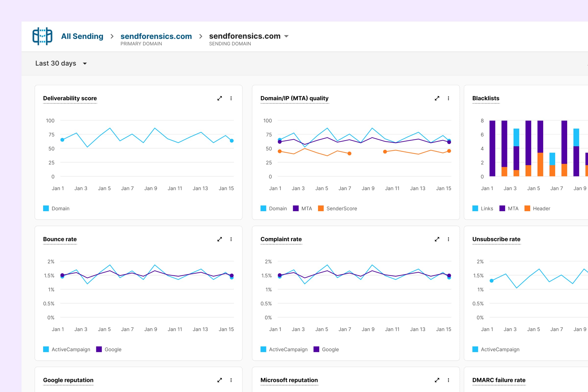Open Microsoft reputation three-dot menu
This screenshot has height=392, width=588.
(448, 380)
